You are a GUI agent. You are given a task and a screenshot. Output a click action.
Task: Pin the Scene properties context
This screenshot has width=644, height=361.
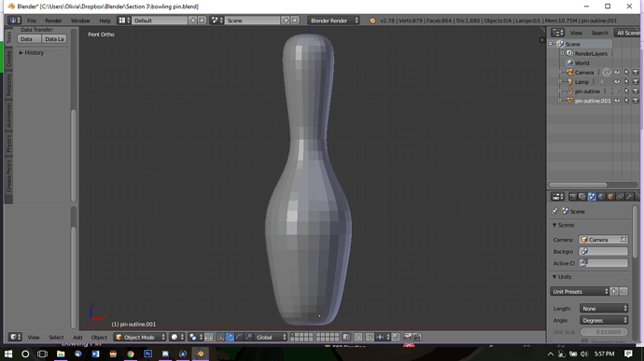coord(555,211)
